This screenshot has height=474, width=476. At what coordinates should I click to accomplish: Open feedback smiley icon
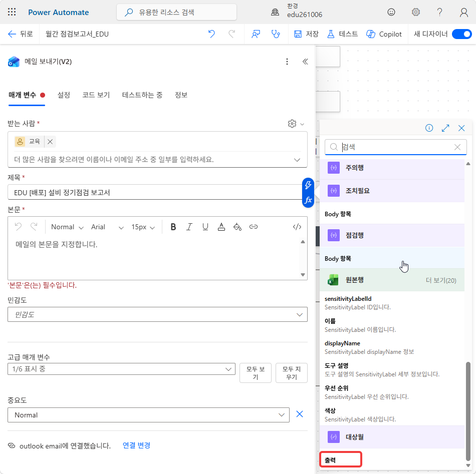pyautogui.click(x=391, y=12)
